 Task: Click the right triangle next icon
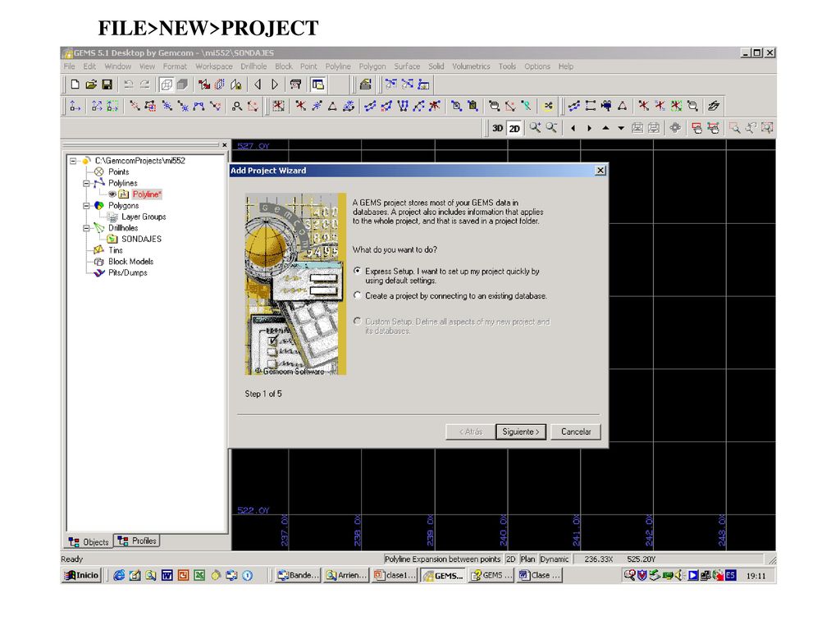274,84
